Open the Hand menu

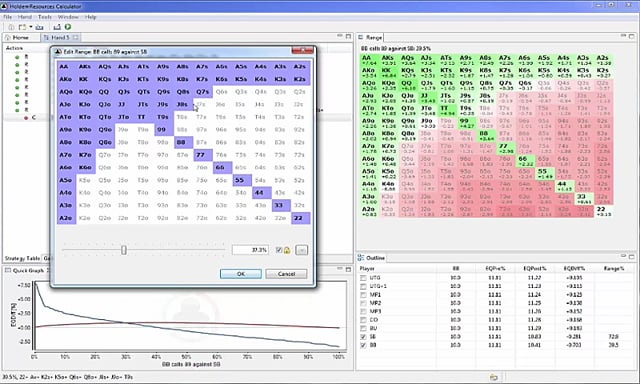pos(24,17)
